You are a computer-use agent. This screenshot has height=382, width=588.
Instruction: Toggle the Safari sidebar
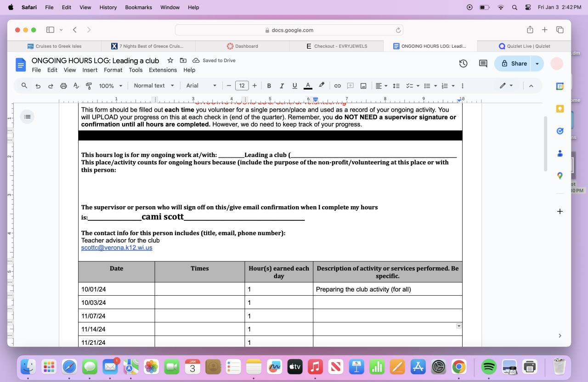point(50,30)
